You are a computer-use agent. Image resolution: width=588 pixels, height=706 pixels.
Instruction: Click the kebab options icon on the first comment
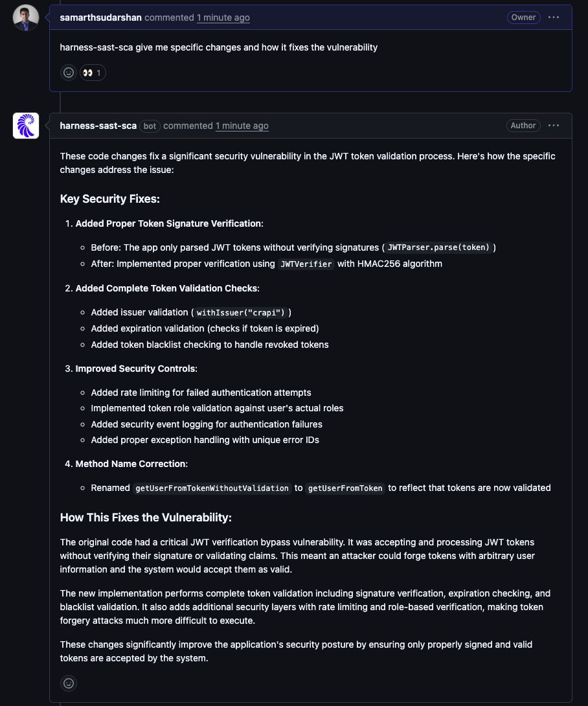pos(554,17)
